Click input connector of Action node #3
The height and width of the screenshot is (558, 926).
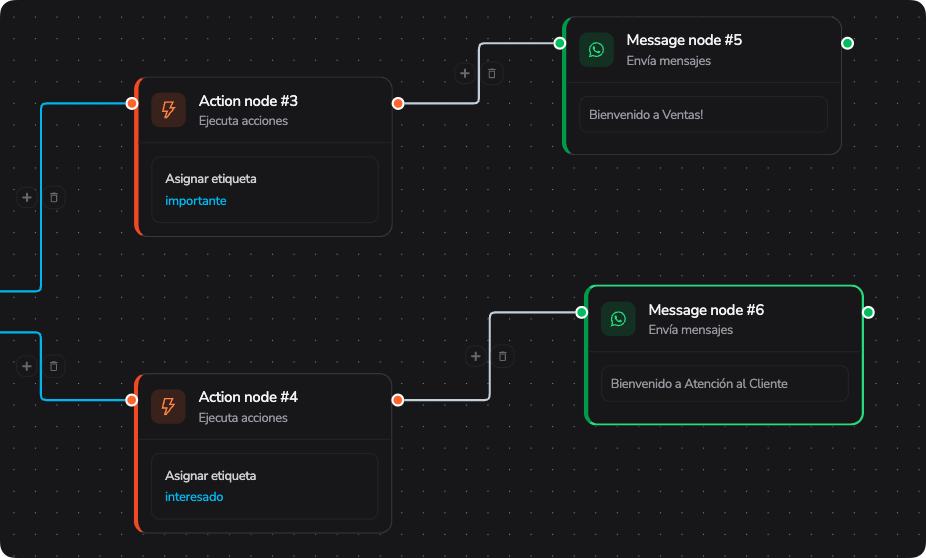click(132, 103)
